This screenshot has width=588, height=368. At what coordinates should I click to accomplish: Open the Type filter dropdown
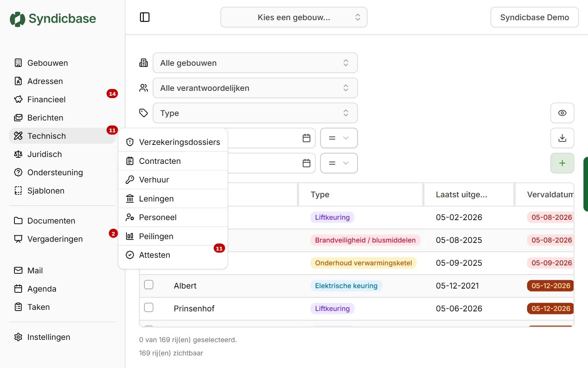(255, 113)
